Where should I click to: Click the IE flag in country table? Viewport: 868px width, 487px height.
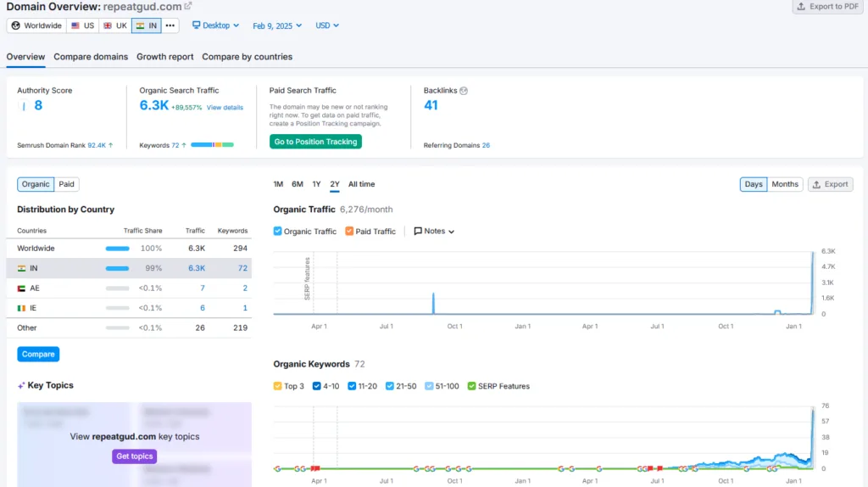(21, 308)
